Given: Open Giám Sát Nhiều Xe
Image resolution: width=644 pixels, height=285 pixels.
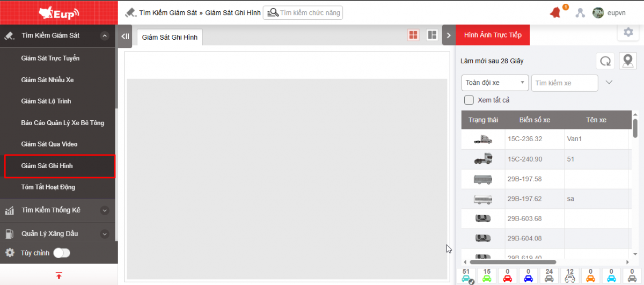Looking at the screenshot, I should pyautogui.click(x=47, y=79).
